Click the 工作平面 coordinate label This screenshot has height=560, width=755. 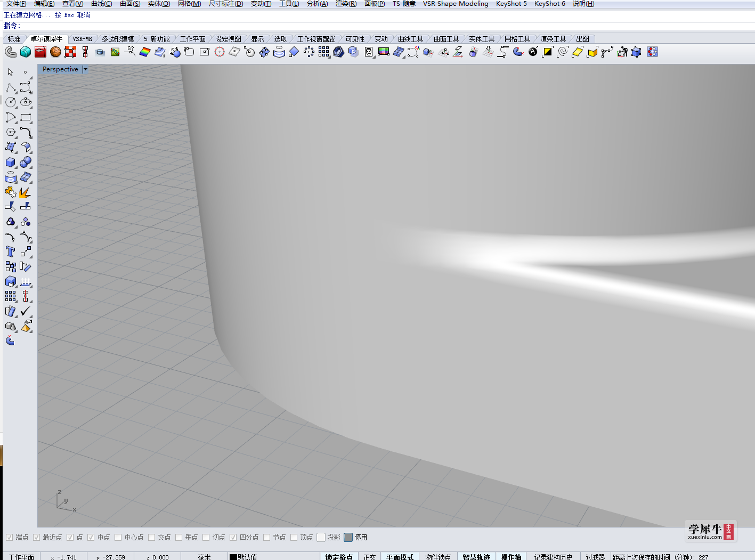click(x=21, y=557)
